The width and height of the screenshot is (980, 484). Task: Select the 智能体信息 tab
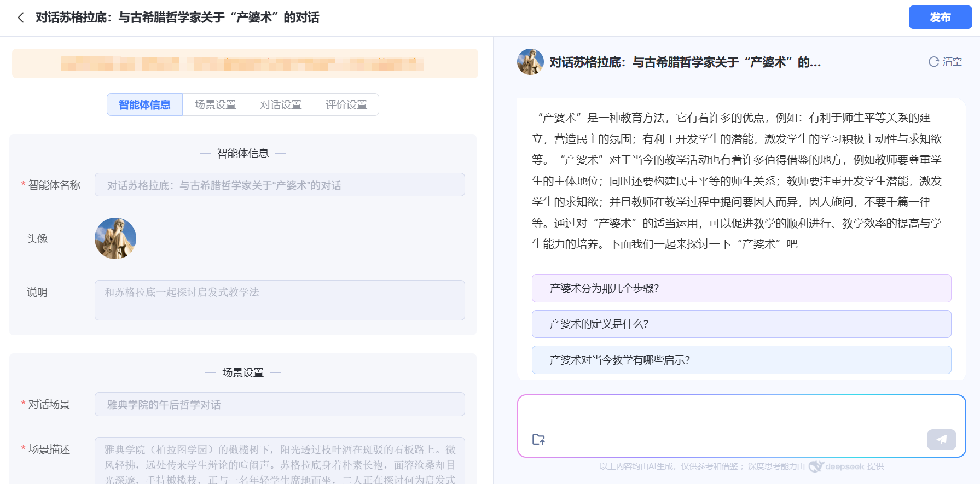[x=144, y=104]
